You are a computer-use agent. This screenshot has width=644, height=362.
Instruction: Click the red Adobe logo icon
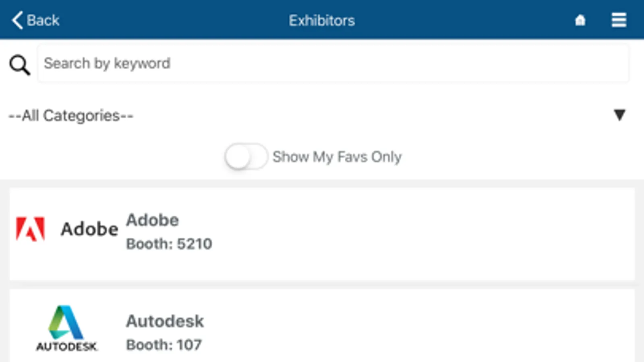(30, 229)
